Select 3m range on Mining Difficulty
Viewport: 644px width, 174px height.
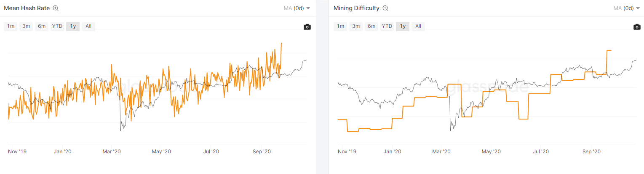click(x=356, y=26)
